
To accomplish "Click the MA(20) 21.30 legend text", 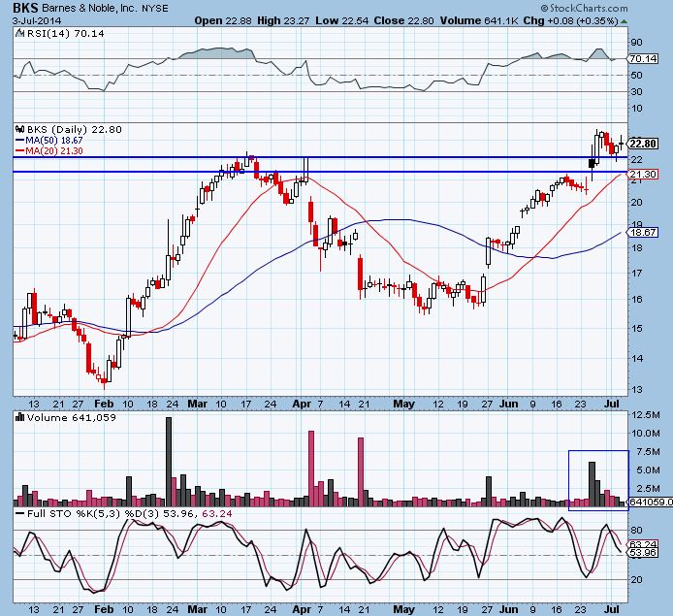I will tap(54, 151).
